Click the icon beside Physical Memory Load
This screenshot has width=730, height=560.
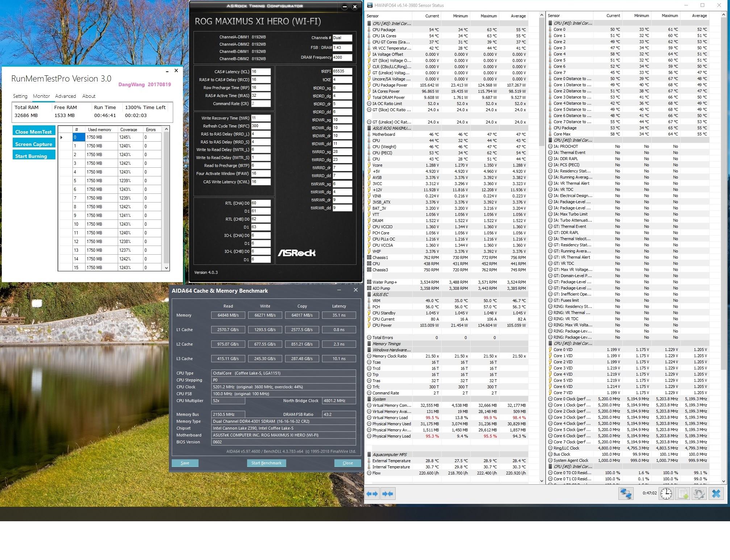click(369, 436)
